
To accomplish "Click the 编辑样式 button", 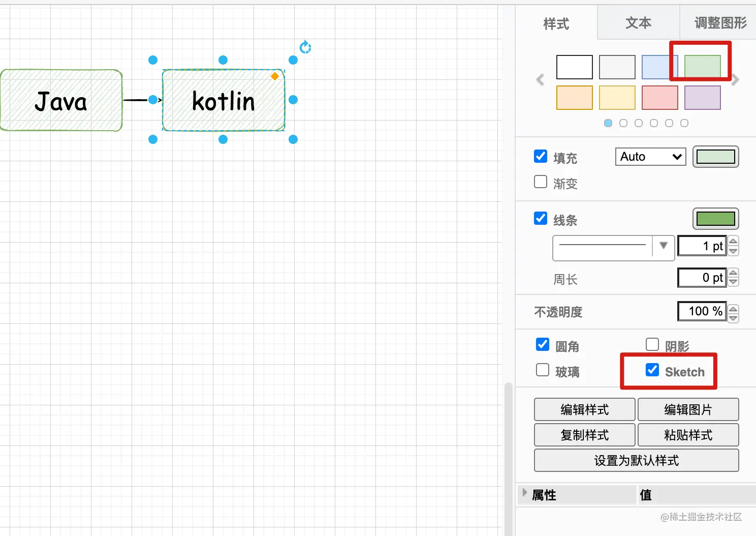I will point(584,409).
